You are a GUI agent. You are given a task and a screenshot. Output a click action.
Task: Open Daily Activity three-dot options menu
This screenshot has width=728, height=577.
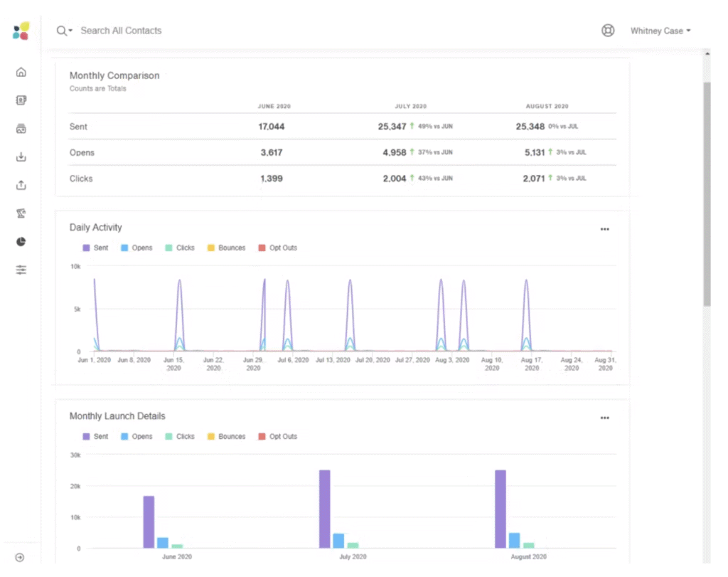point(604,229)
